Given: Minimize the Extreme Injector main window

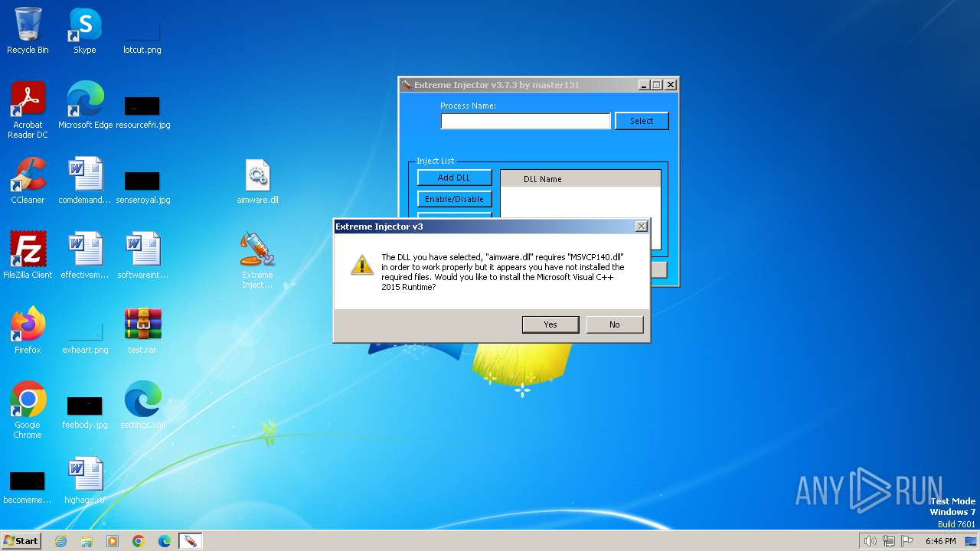Looking at the screenshot, I should pos(644,85).
